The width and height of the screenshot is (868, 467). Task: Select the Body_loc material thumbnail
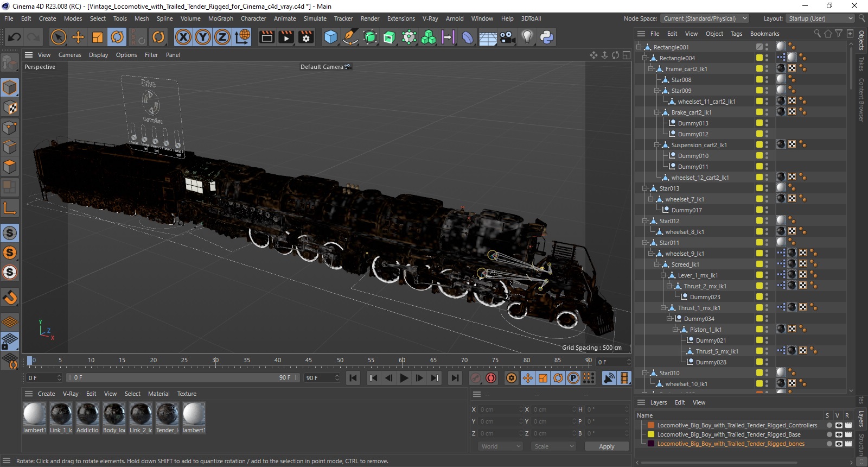point(114,414)
